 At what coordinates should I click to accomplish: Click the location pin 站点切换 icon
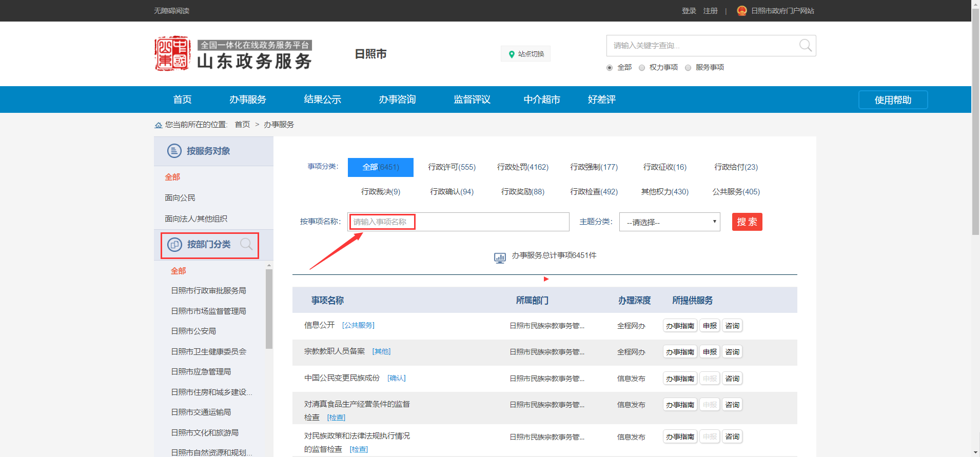point(512,54)
